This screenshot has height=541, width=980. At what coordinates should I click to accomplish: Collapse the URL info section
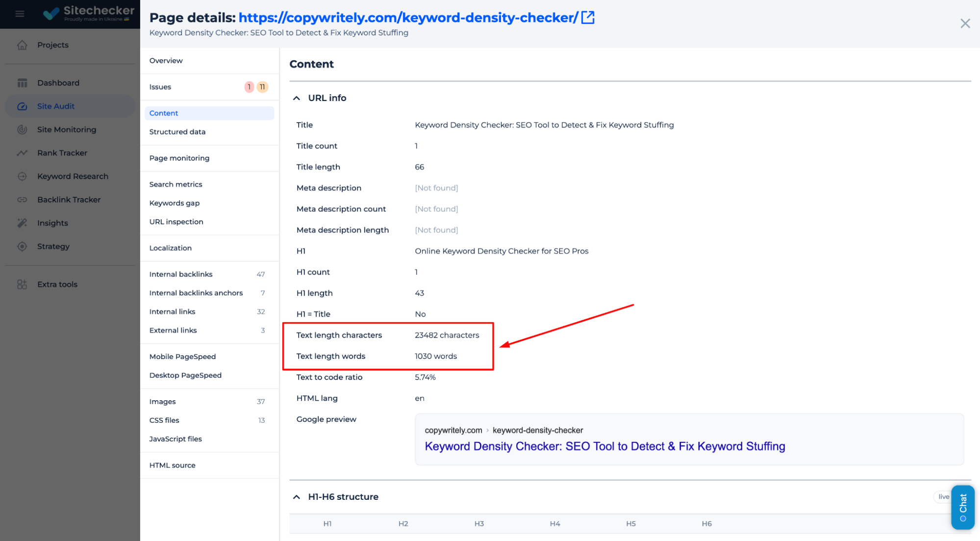coord(297,98)
